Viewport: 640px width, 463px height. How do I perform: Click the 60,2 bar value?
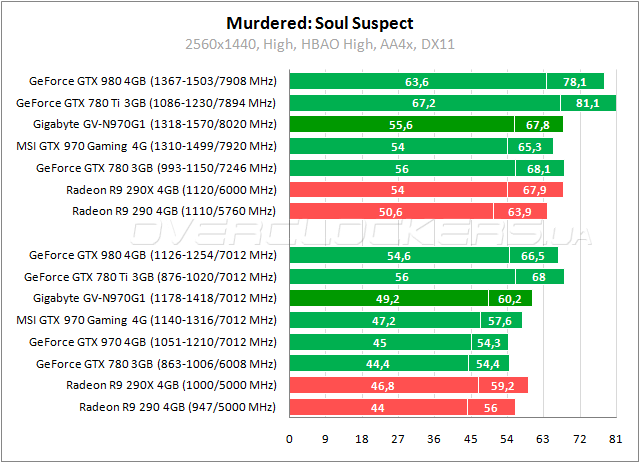510,299
